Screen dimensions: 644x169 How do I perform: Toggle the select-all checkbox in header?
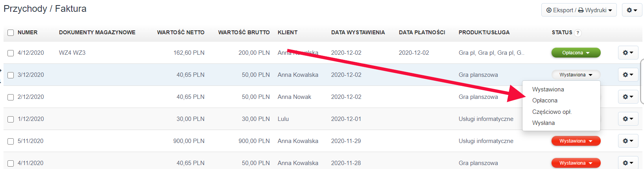(x=11, y=33)
